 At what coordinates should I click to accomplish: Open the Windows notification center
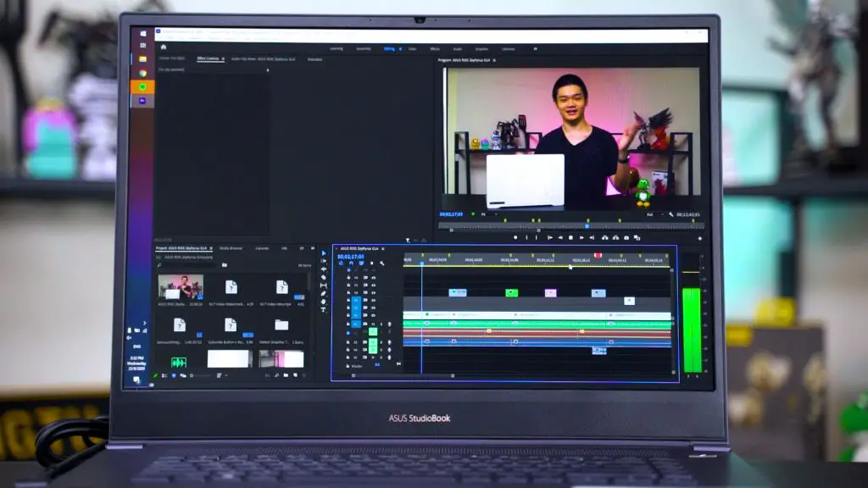pos(136,380)
